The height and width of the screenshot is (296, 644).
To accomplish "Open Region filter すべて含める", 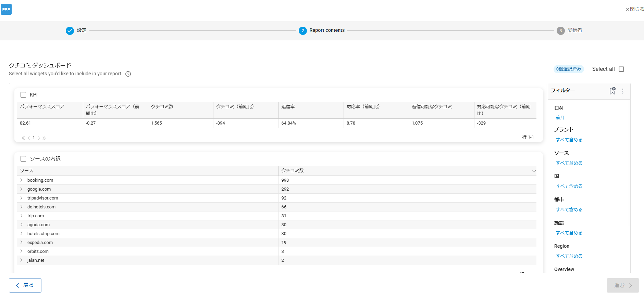I will tap(569, 256).
